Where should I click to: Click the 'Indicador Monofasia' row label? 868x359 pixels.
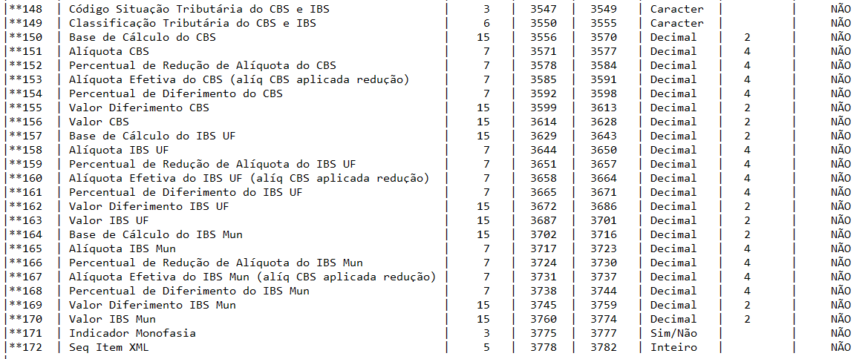tap(132, 333)
